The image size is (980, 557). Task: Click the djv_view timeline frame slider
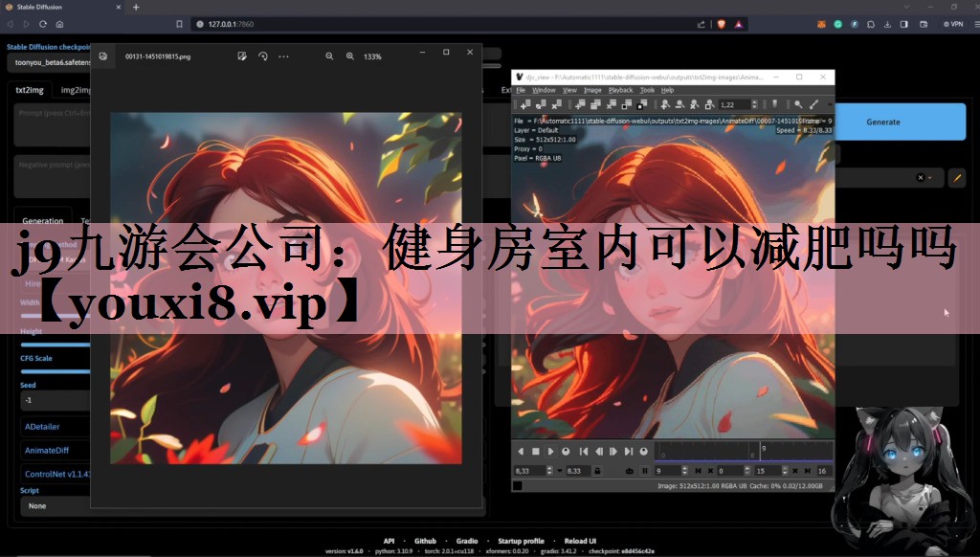click(x=744, y=452)
